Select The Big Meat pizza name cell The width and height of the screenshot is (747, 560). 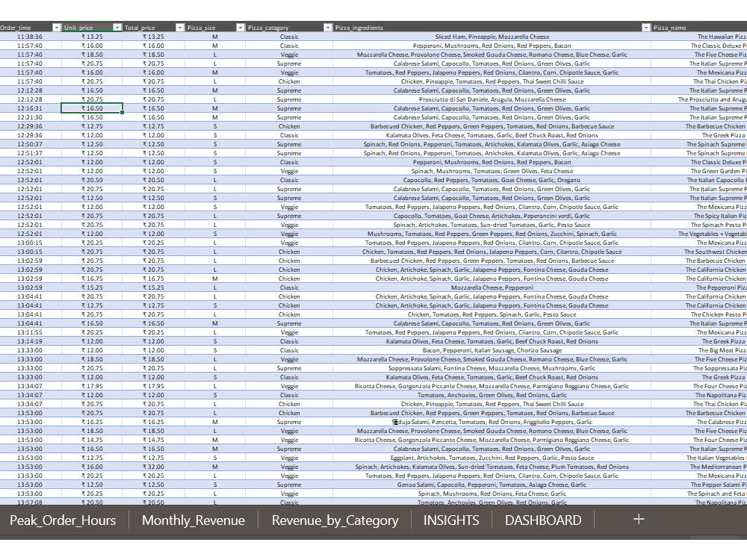(699, 350)
